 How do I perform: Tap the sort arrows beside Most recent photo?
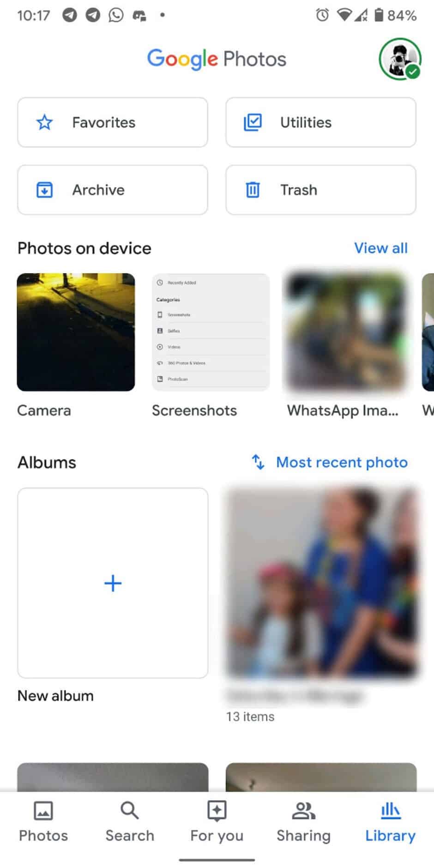click(x=258, y=462)
